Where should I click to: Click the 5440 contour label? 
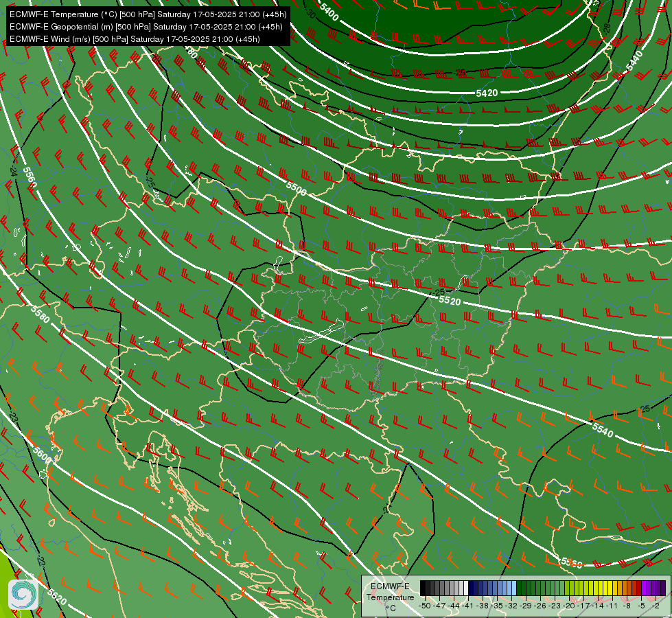[x=634, y=60]
